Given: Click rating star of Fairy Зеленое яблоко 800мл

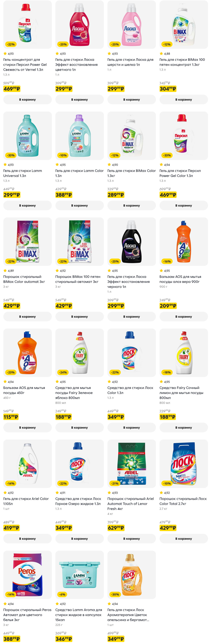Looking at the screenshot, I should point(57,382).
